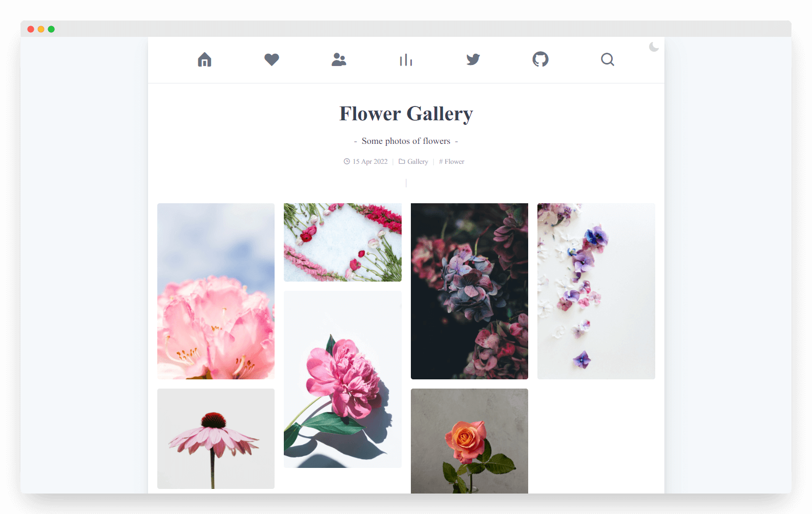Open the flower frame on marble photo
Image resolution: width=812 pixels, height=514 pixels.
point(343,242)
